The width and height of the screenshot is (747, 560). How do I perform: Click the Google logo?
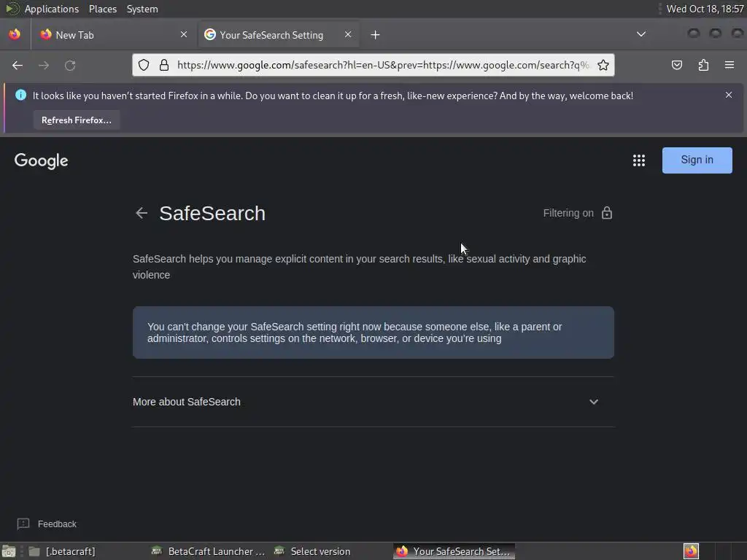point(42,161)
